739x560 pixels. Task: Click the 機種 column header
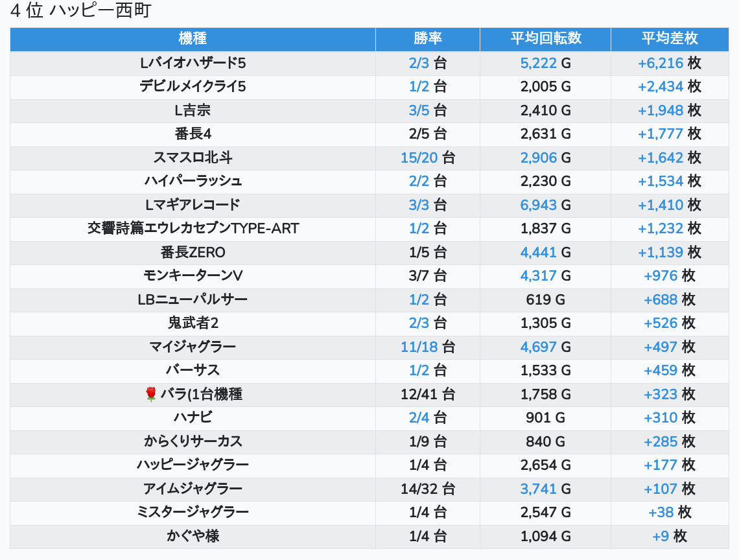193,38
